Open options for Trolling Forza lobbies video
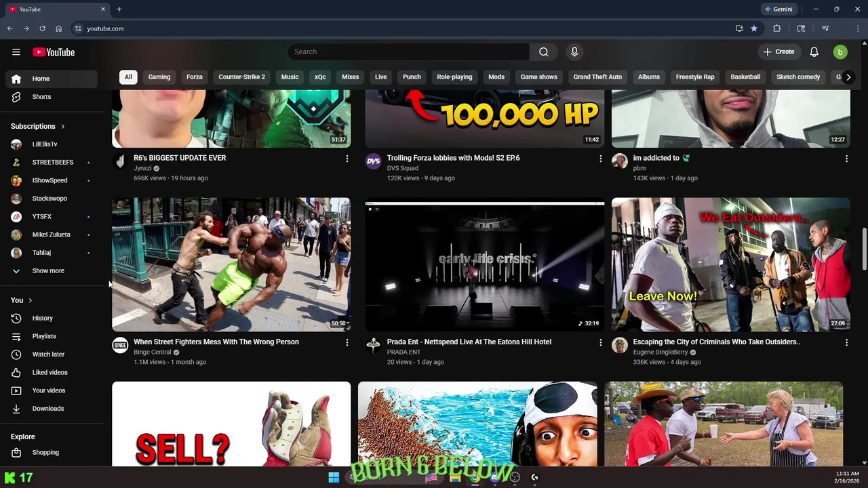The height and width of the screenshot is (488, 868). pos(600,159)
